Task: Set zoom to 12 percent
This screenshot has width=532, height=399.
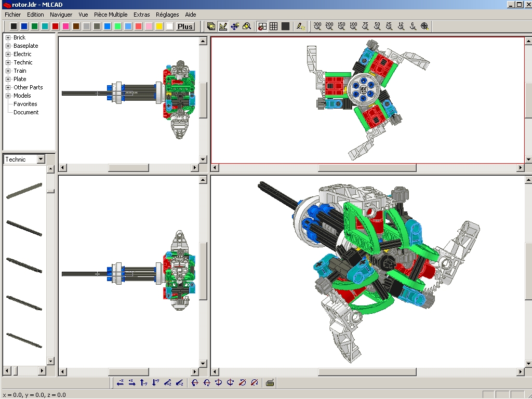Action: [x=401, y=26]
